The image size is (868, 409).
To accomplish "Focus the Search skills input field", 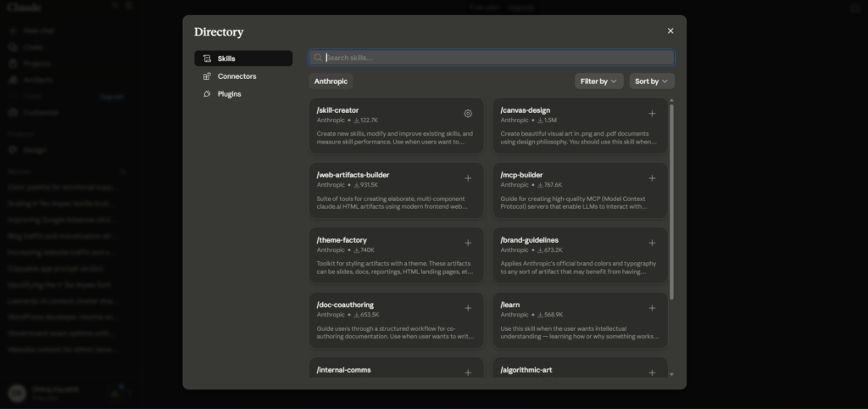I will (x=492, y=58).
